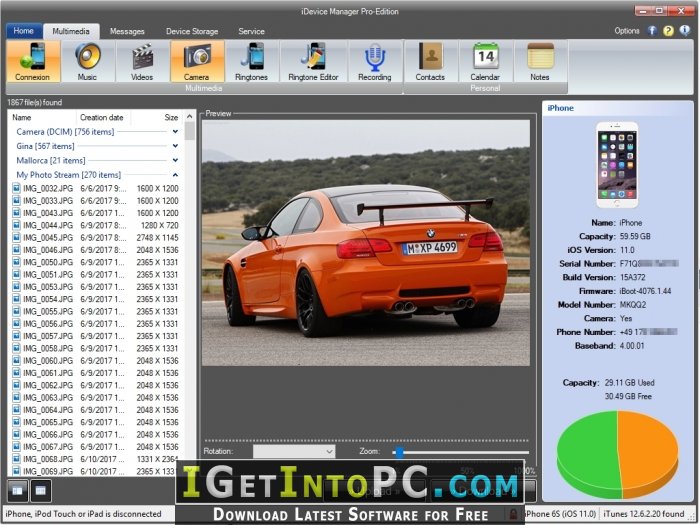The image size is (700, 525).
Task: Select file IMG_0068.JPG
Action: pos(96,459)
